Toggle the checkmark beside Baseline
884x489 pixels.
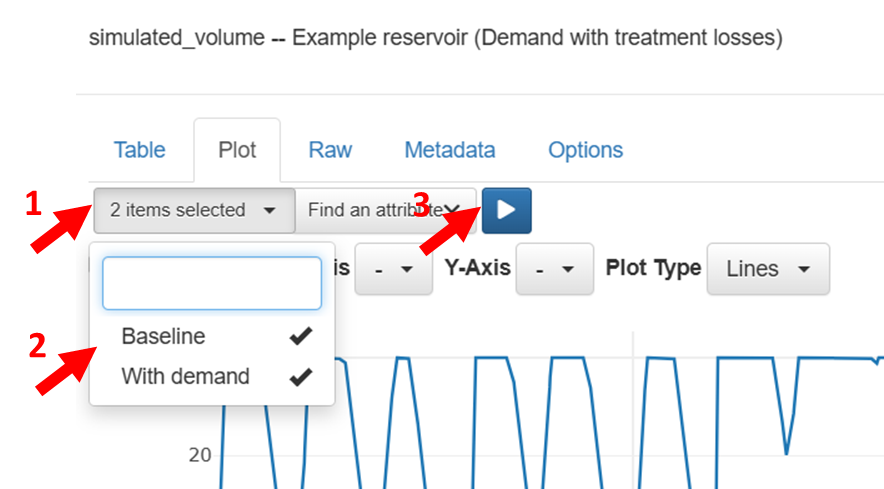(x=300, y=337)
